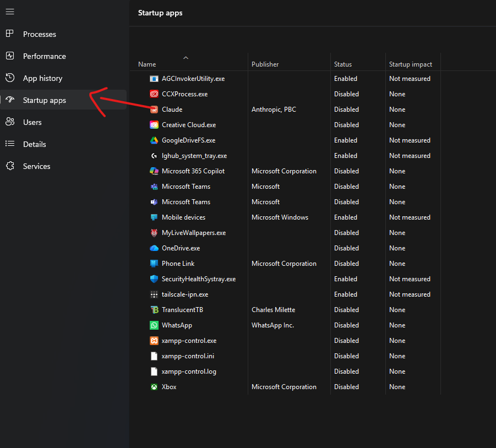
Task: Click Disabled status of CCXProcess.exe
Action: 346,94
